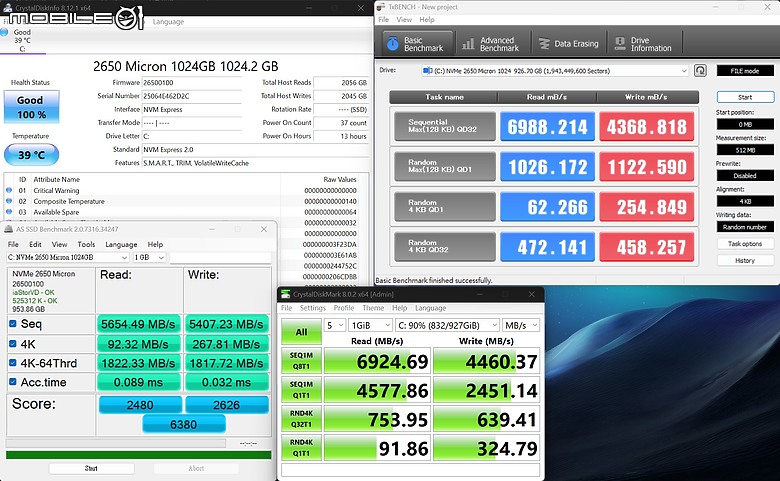
Task: Click the Critical Warning status dot
Action: [9, 190]
